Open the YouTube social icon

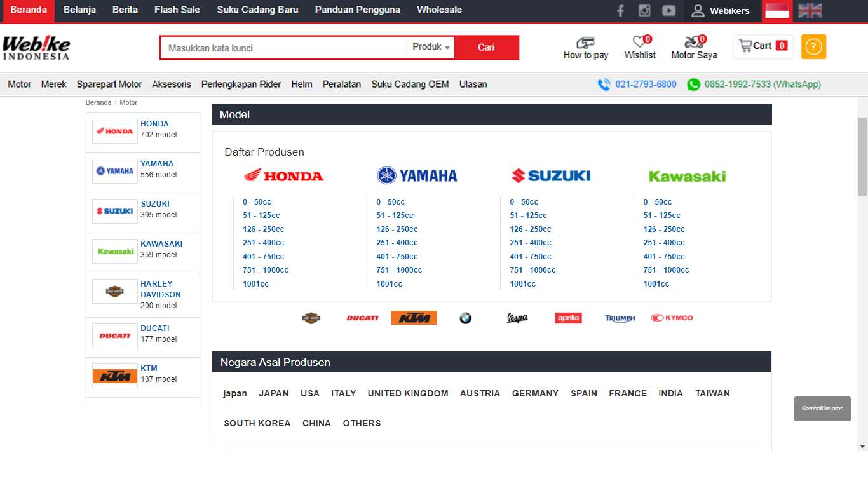pos(668,10)
